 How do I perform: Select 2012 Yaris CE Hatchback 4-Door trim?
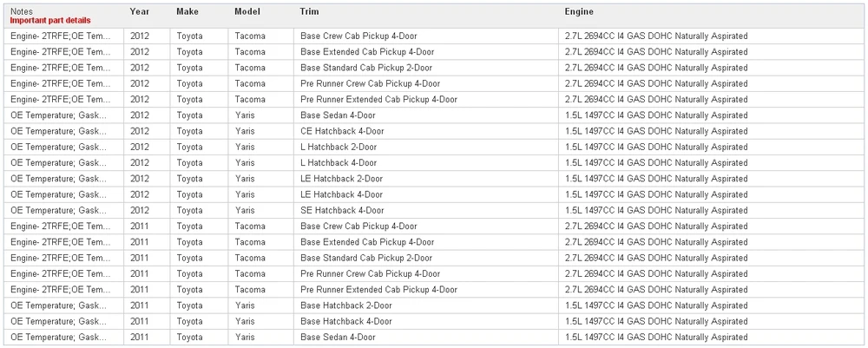pyautogui.click(x=342, y=131)
